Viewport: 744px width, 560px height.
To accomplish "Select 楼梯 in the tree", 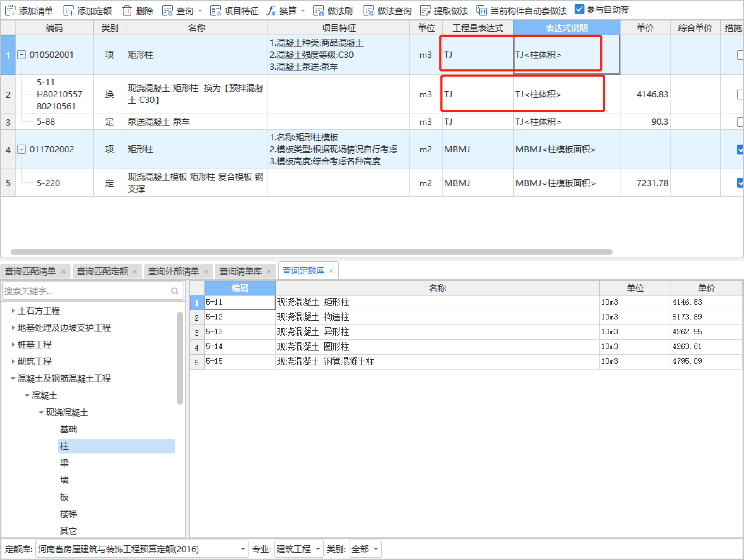I will pos(68,514).
